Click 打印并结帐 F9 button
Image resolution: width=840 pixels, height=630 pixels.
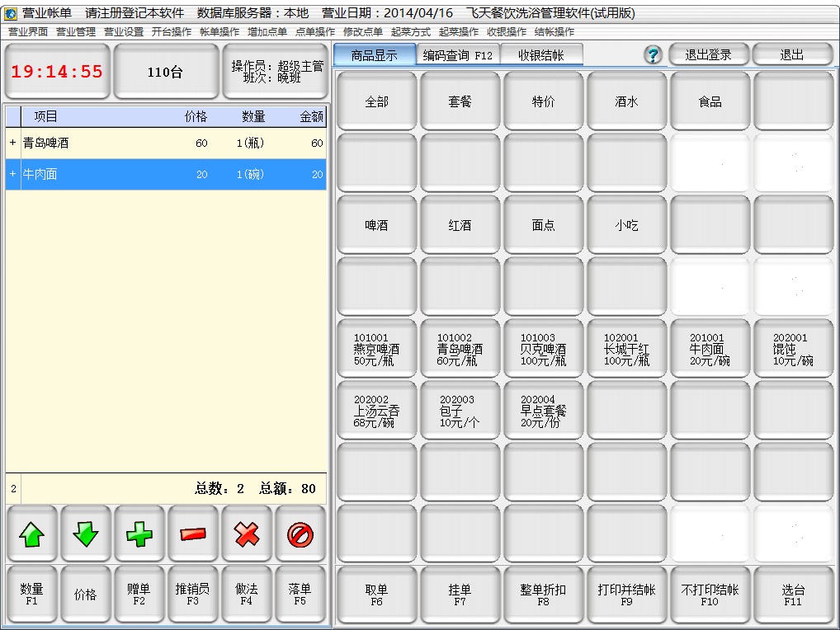626,595
